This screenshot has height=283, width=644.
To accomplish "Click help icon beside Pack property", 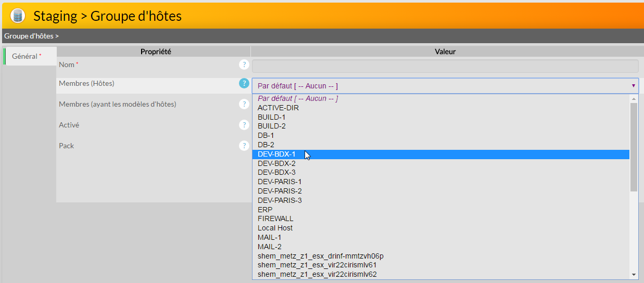I will (244, 146).
